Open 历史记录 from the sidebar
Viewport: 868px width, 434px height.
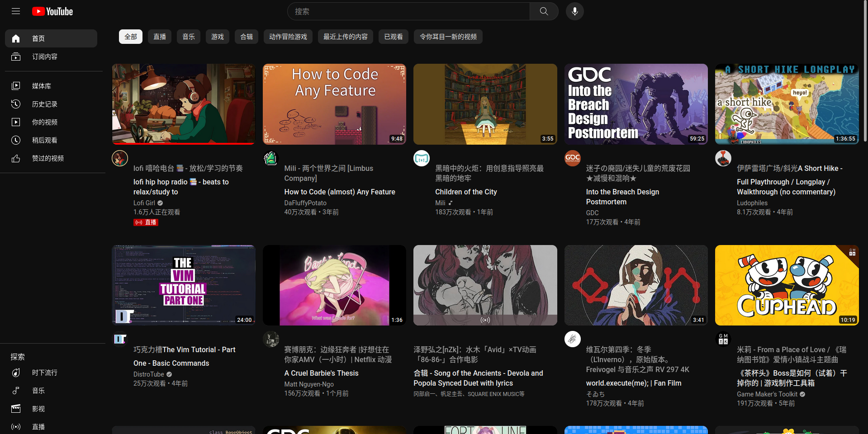pyautogui.click(x=45, y=104)
